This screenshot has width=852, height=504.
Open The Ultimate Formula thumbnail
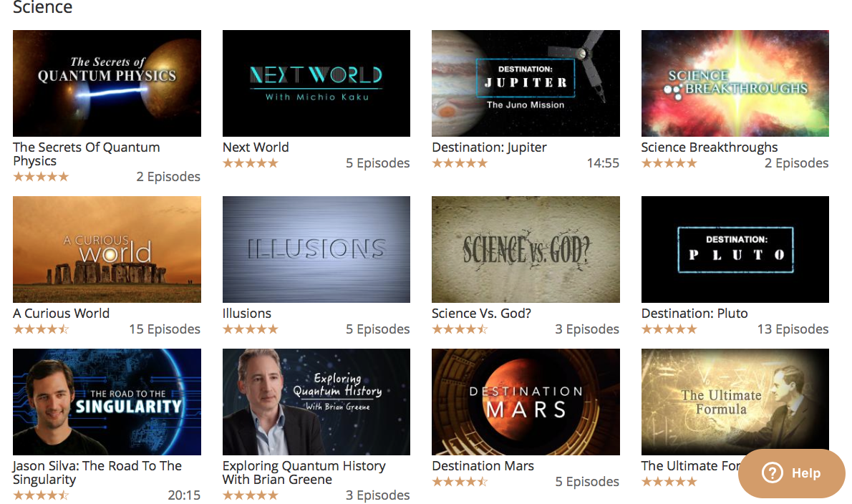tap(735, 402)
